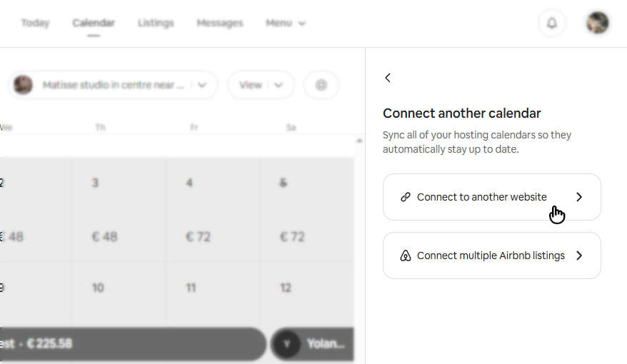Expand the Matisse studio listing dropdown

pos(202,85)
